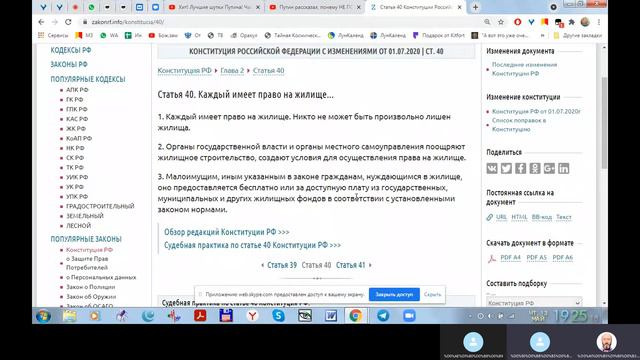The image size is (640, 360).
Task: Click the floppy-disk save app on taskbar
Action: pyautogui.click(x=226, y=316)
